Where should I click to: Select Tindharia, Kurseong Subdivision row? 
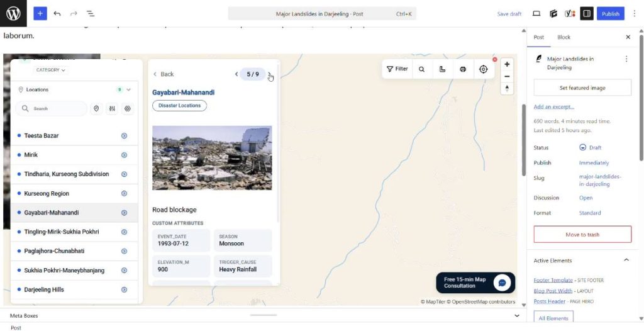point(74,174)
